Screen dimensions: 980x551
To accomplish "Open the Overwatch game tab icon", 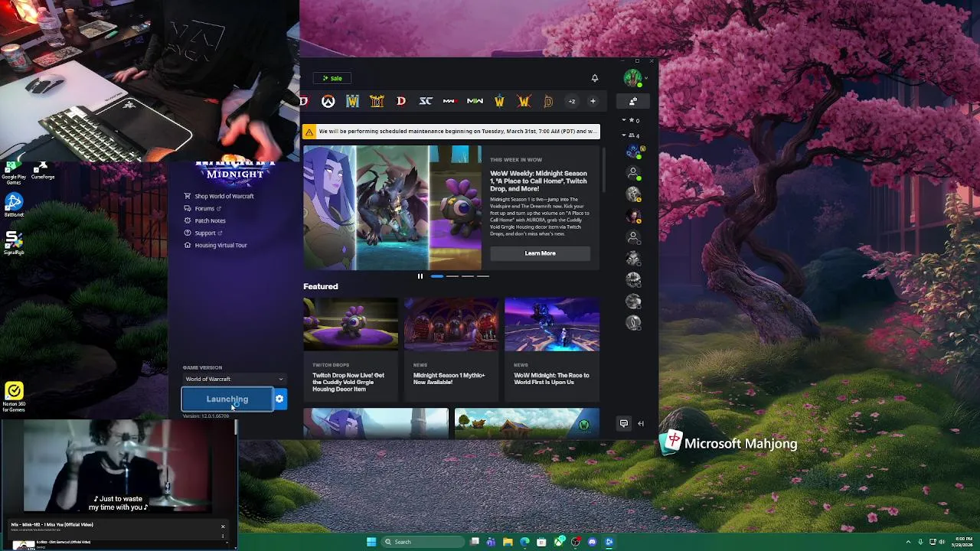I will click(328, 101).
